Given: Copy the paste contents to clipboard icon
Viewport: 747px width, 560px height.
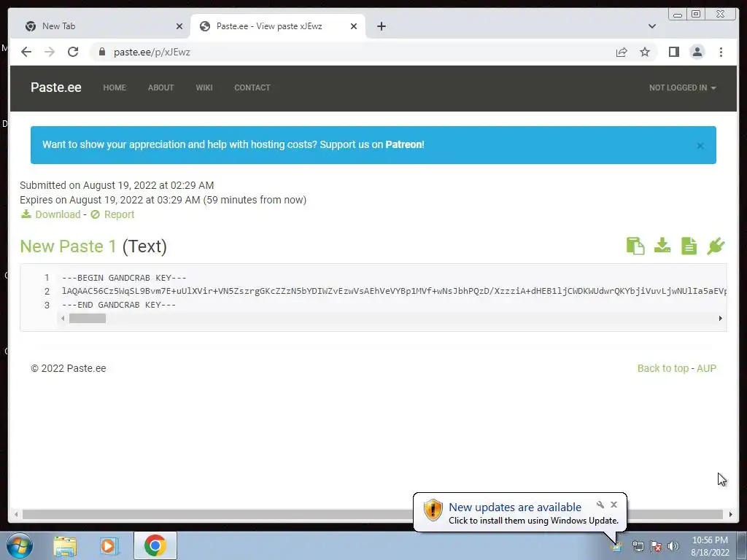Looking at the screenshot, I should [x=635, y=246].
